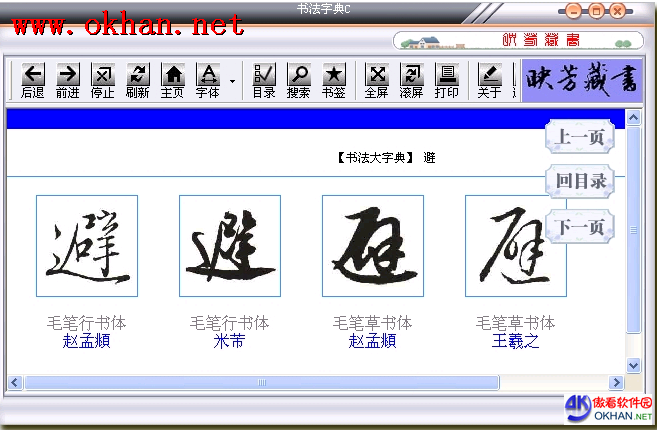Click the 【书法大字典】 避 heading text
This screenshot has width=657, height=430.
point(386,158)
